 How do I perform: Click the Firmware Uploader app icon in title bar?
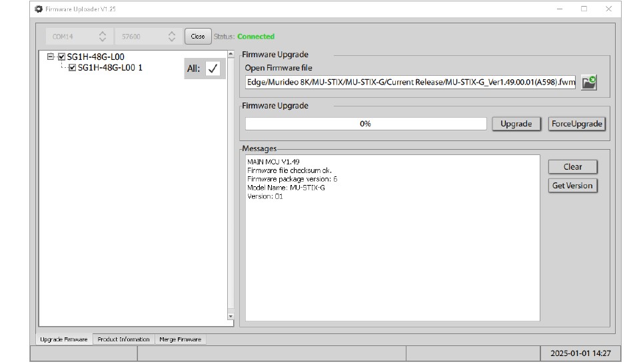pos(39,9)
